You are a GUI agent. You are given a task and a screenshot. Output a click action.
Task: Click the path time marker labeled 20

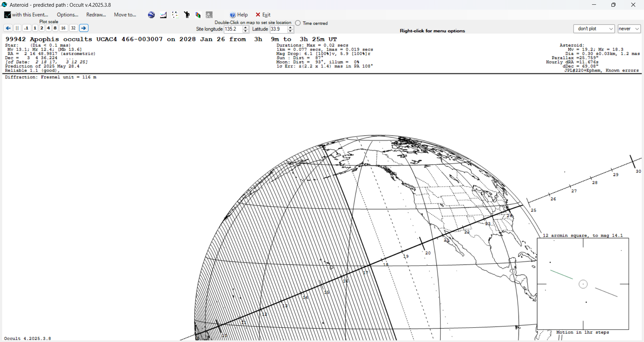(x=428, y=253)
